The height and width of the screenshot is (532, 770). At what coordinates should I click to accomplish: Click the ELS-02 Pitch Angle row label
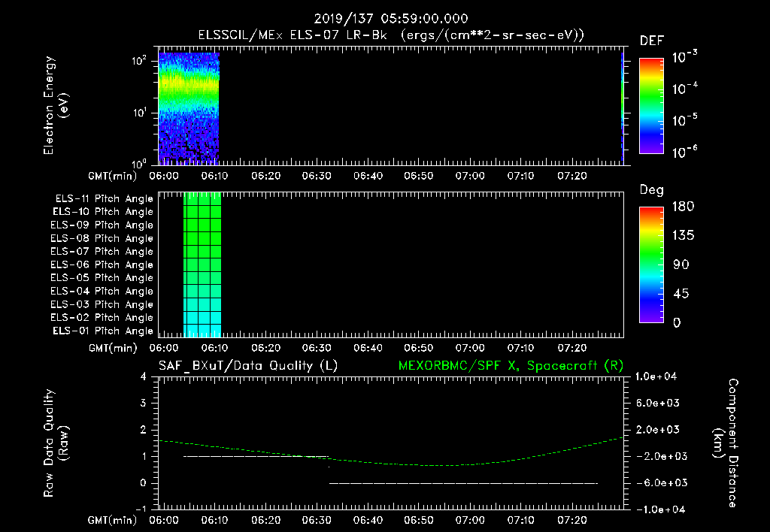pyautogui.click(x=102, y=318)
